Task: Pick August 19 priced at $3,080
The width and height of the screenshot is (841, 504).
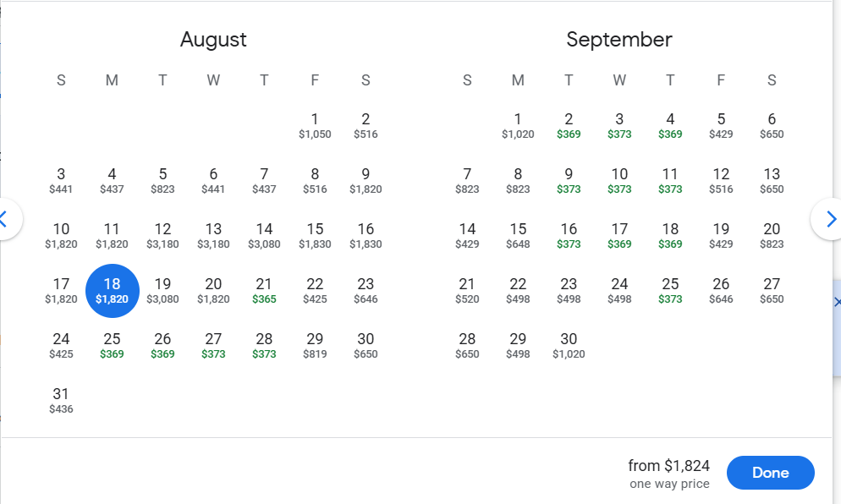Action: (162, 290)
